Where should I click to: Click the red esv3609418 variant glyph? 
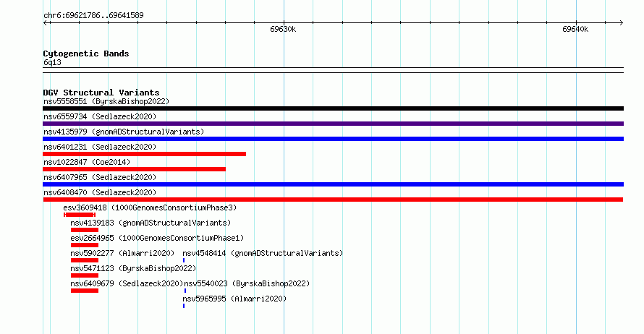[x=80, y=215]
